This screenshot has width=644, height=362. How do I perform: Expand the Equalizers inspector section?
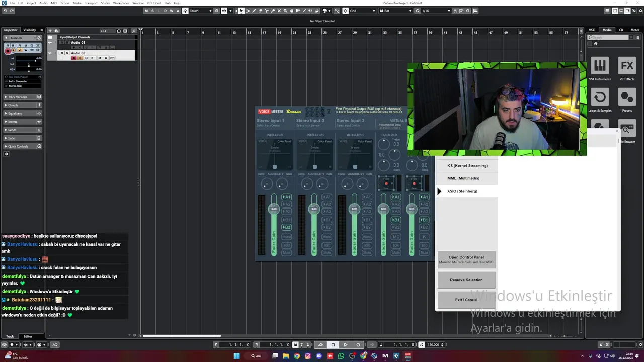pos(23,113)
